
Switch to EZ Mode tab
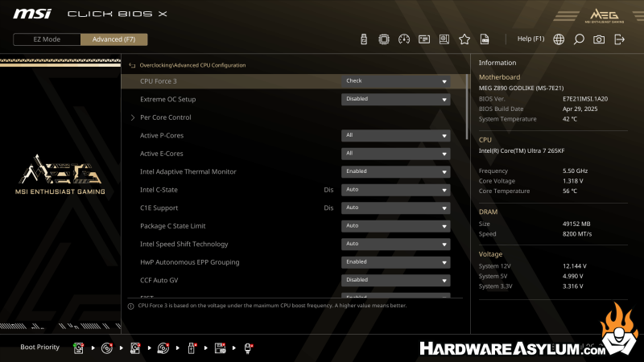coord(47,39)
